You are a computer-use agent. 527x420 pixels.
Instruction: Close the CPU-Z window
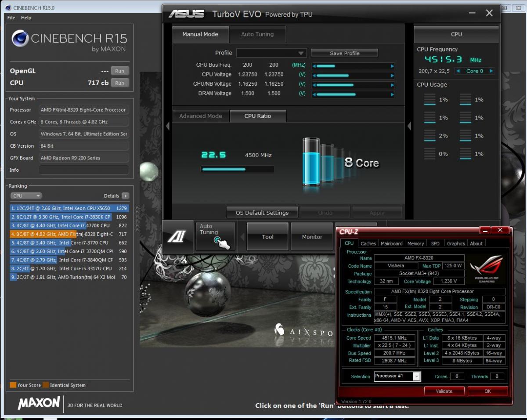click(500, 230)
